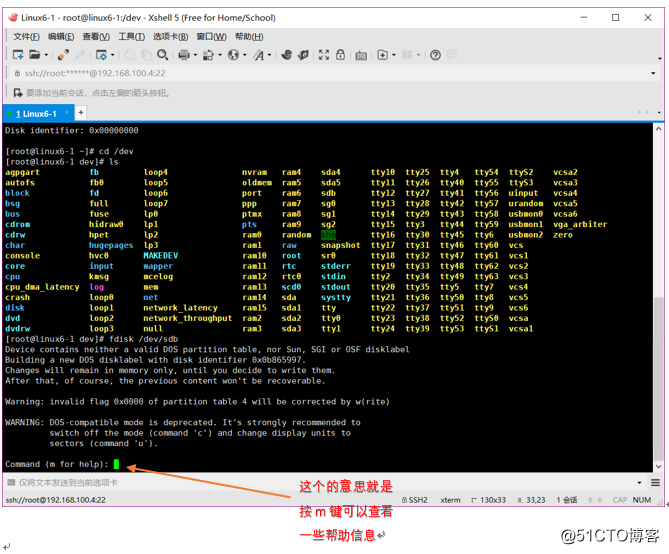The image size is (669, 554).
Task: Click 'MAKEDEV' in the ls output
Action: 160,256
